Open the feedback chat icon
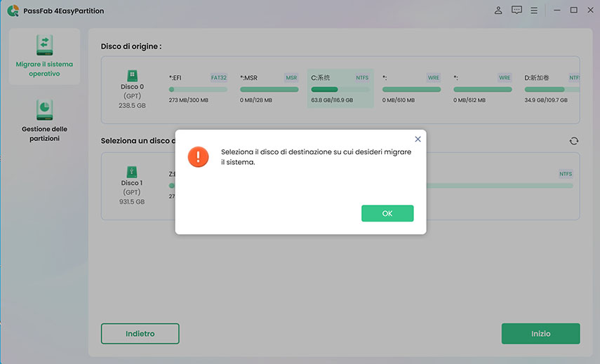This screenshot has height=364, width=600. pos(516,11)
